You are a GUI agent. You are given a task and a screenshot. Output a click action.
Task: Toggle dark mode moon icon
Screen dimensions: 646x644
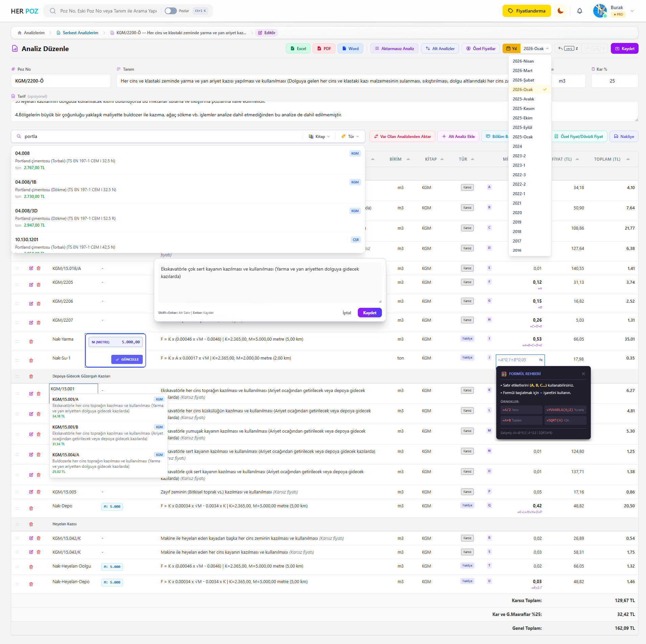coord(560,11)
